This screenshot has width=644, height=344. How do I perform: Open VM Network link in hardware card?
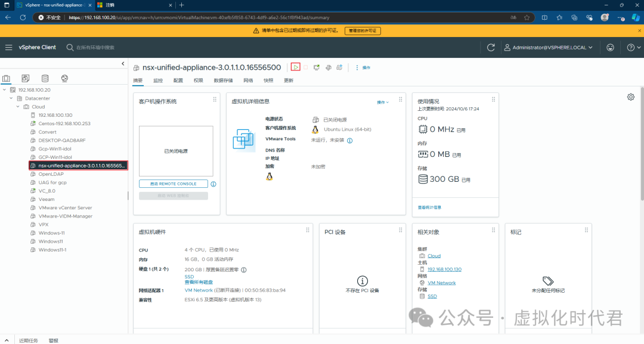(199, 290)
